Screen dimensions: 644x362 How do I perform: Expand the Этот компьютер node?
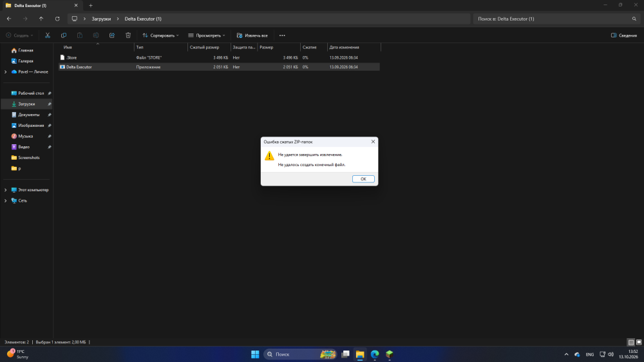pos(5,190)
